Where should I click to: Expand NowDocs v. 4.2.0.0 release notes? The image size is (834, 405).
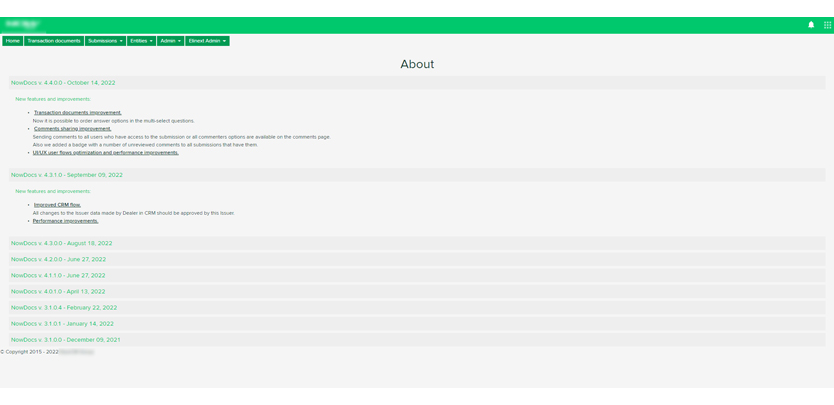tap(58, 259)
